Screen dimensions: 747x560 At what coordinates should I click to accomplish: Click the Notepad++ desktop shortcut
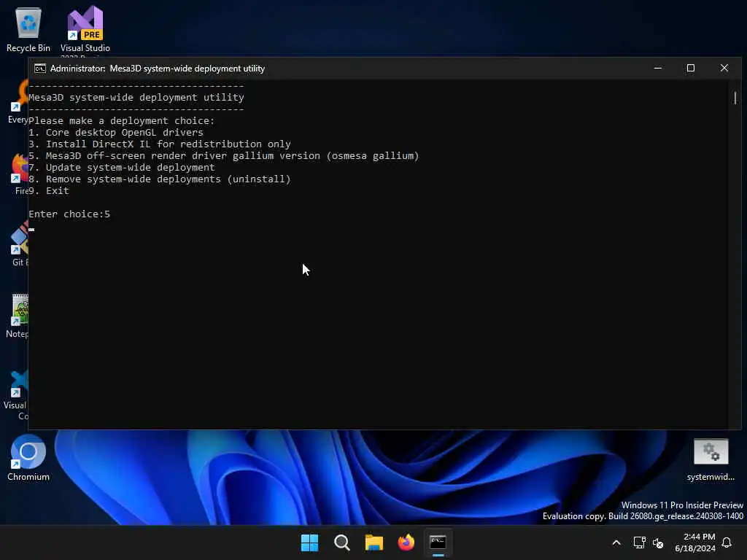[18, 316]
